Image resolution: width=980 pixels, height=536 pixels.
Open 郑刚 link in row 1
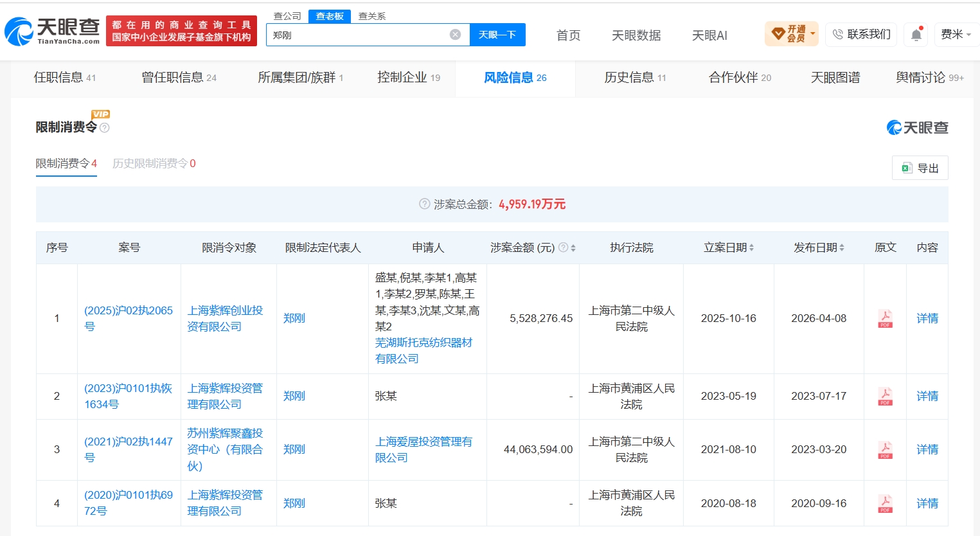coord(294,319)
